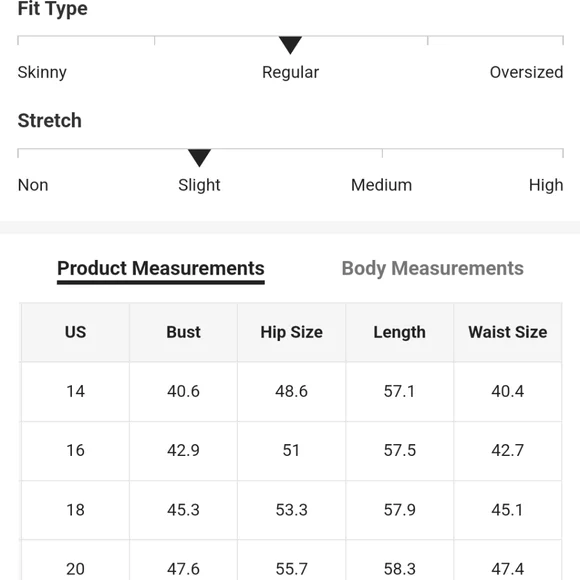Select the US size 18 row cell

coord(75,510)
